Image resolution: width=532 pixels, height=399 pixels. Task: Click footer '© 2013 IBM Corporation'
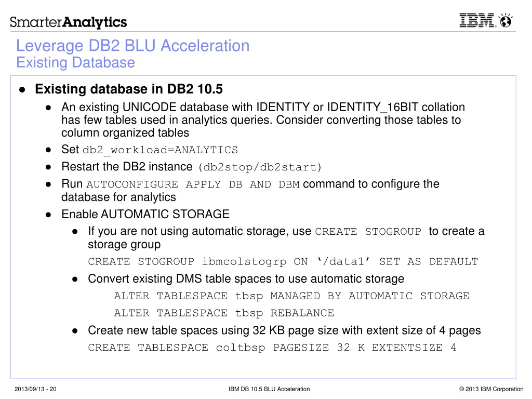point(491,389)
